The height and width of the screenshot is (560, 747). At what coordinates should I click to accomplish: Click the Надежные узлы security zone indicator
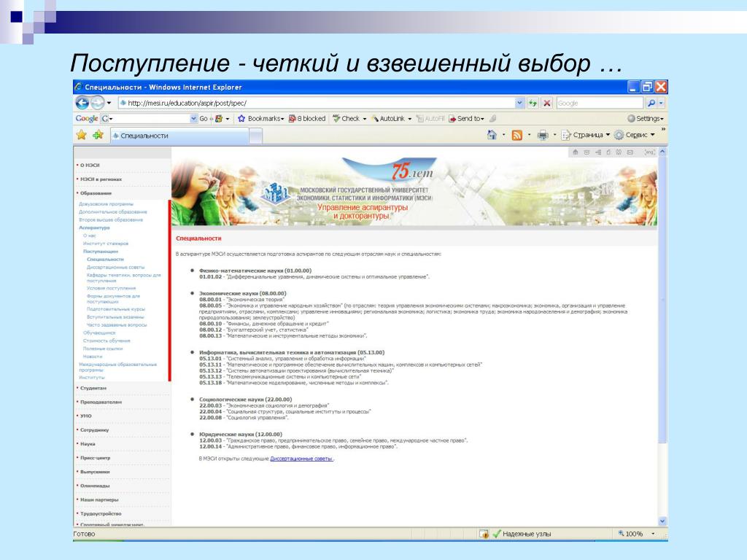[x=522, y=534]
